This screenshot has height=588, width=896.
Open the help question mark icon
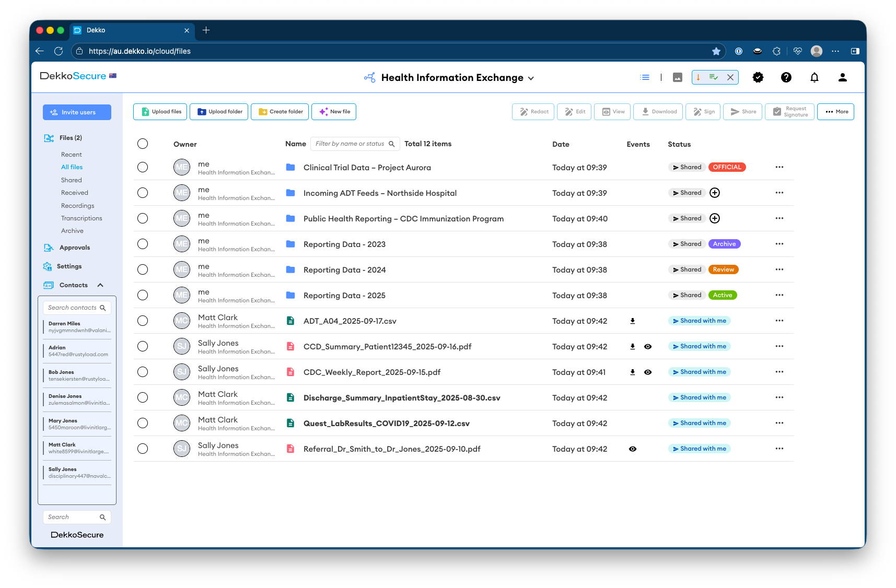(786, 77)
